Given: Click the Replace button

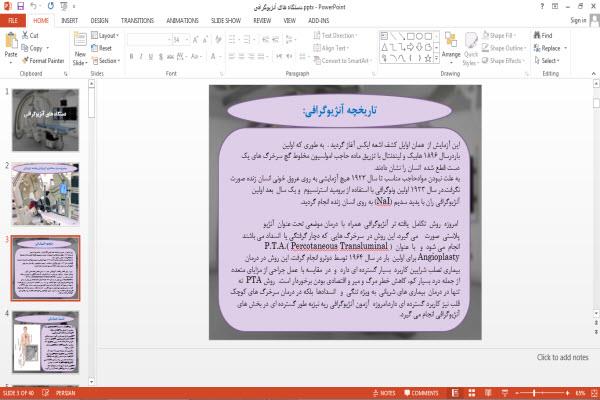Looking at the screenshot, I should pyautogui.click(x=550, y=48).
